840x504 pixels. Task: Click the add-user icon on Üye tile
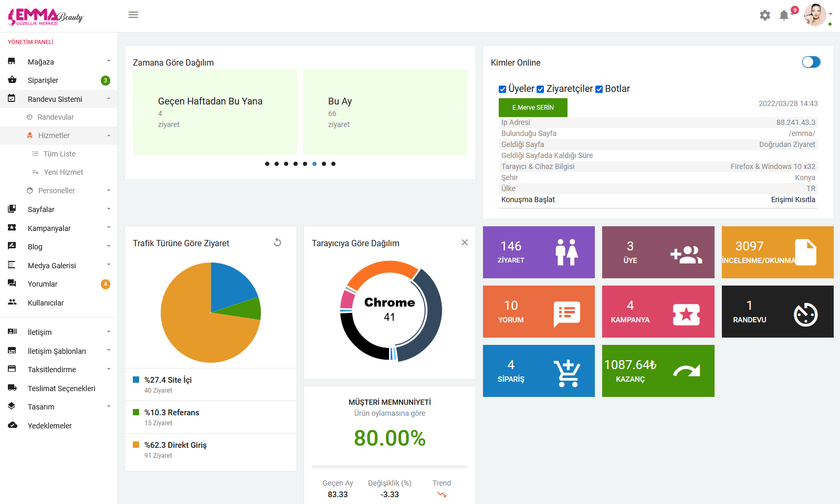[x=686, y=255]
